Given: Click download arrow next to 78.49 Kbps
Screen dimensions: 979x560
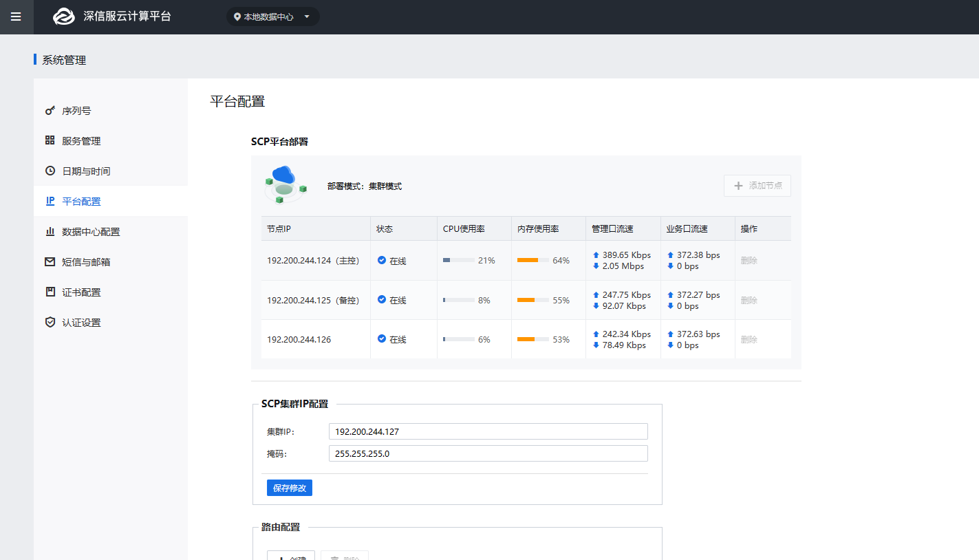Looking at the screenshot, I should 596,345.
